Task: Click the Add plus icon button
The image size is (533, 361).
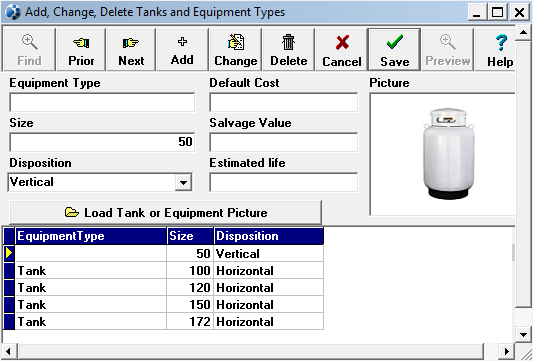Action: (x=183, y=50)
